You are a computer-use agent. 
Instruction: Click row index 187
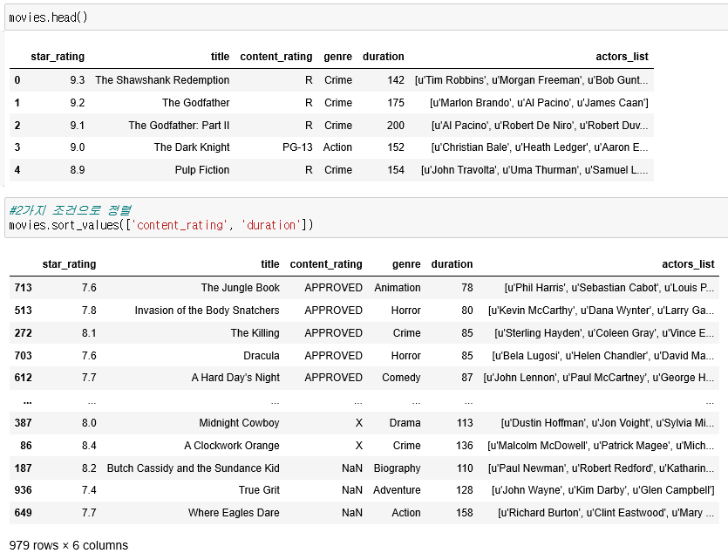point(24,468)
